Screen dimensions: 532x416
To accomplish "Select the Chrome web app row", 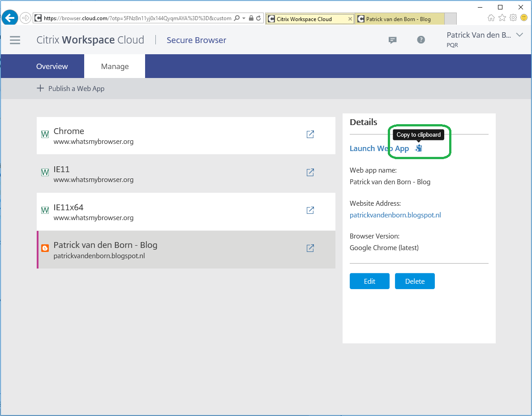I will point(186,135).
